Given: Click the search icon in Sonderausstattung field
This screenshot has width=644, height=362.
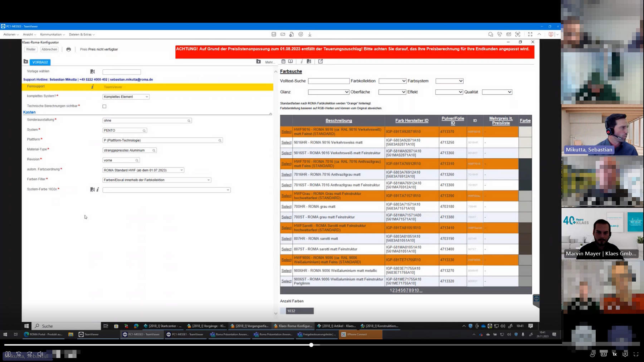Looking at the screenshot, I should point(189,121).
